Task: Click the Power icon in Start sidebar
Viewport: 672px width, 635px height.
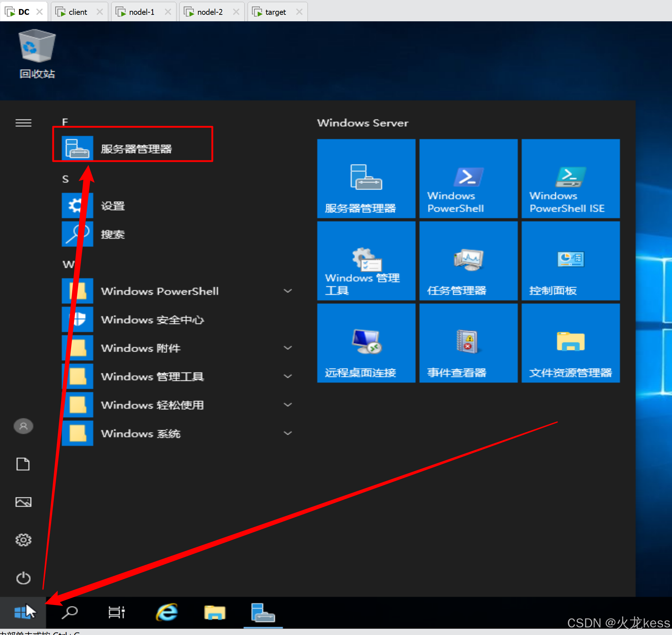Action: 23,578
